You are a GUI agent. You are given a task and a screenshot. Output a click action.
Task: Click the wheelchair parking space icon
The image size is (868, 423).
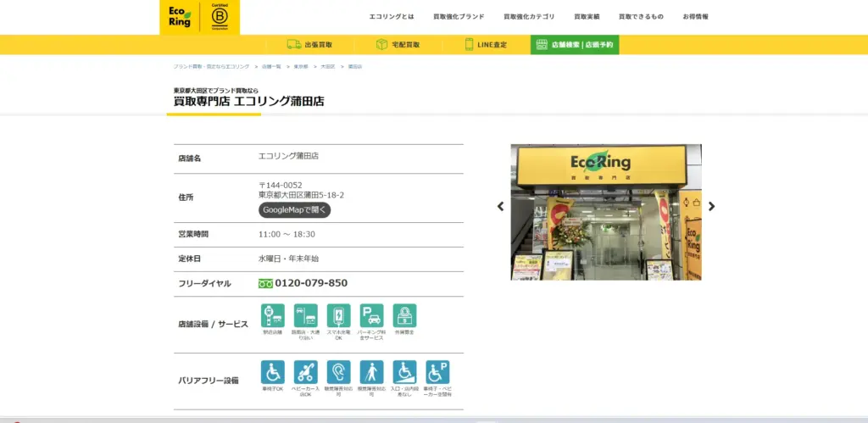point(437,372)
